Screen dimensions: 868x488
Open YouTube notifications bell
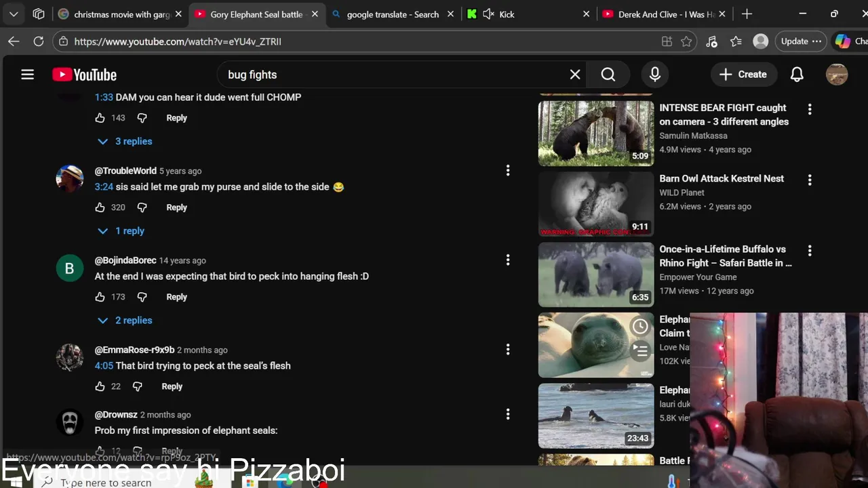(x=797, y=75)
